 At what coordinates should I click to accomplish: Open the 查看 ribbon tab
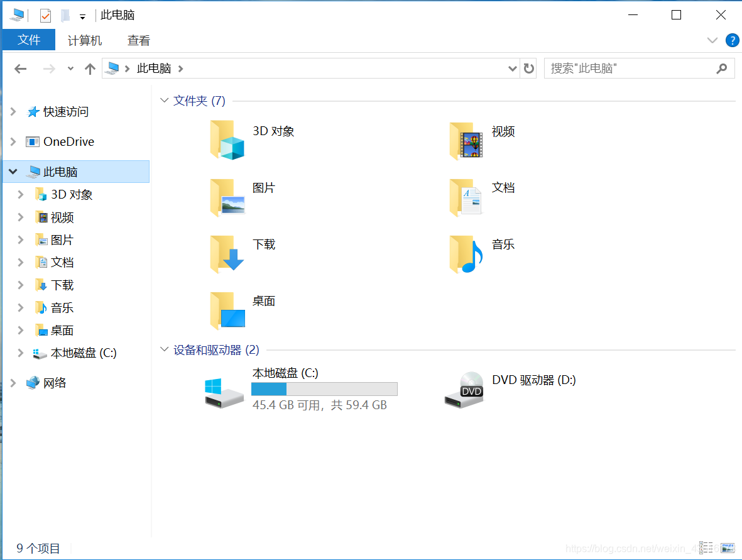[x=139, y=40]
